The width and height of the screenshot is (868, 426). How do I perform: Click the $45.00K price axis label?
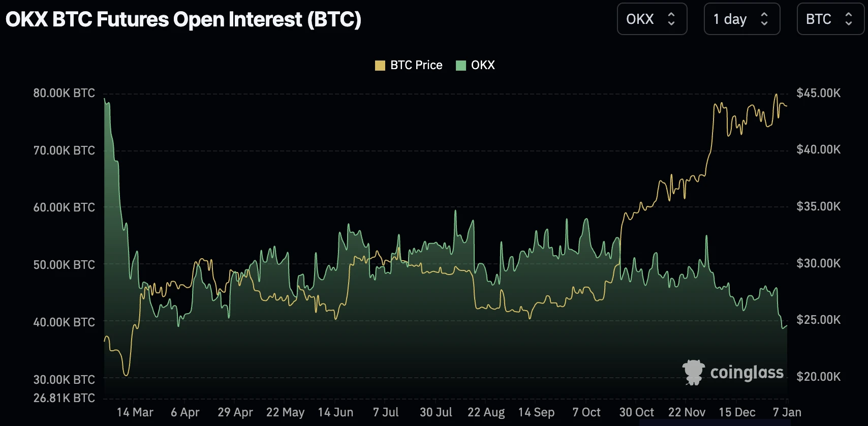[818, 93]
